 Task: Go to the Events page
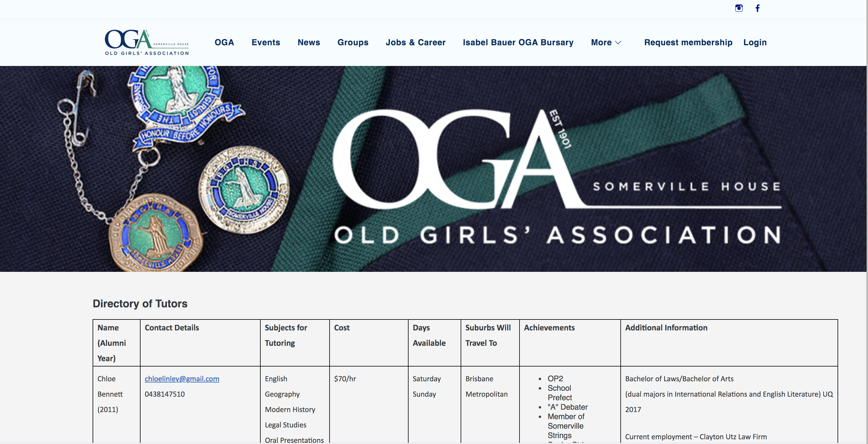[x=266, y=42]
